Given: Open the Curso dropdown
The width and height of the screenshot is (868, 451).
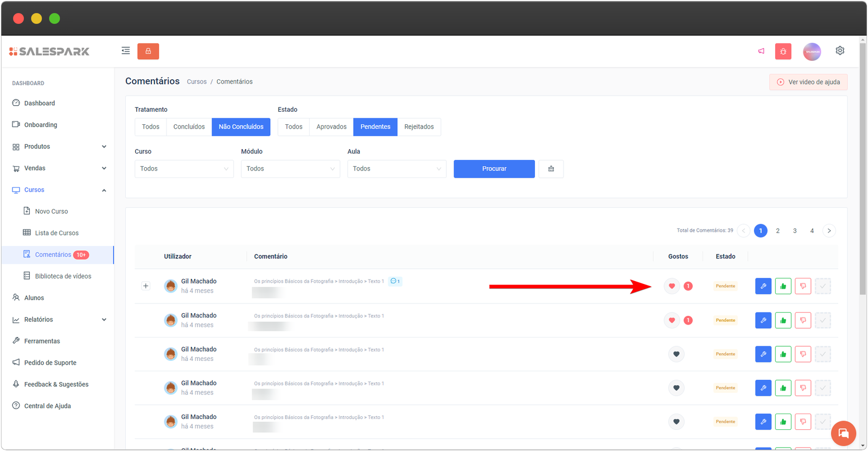Looking at the screenshot, I should point(184,169).
